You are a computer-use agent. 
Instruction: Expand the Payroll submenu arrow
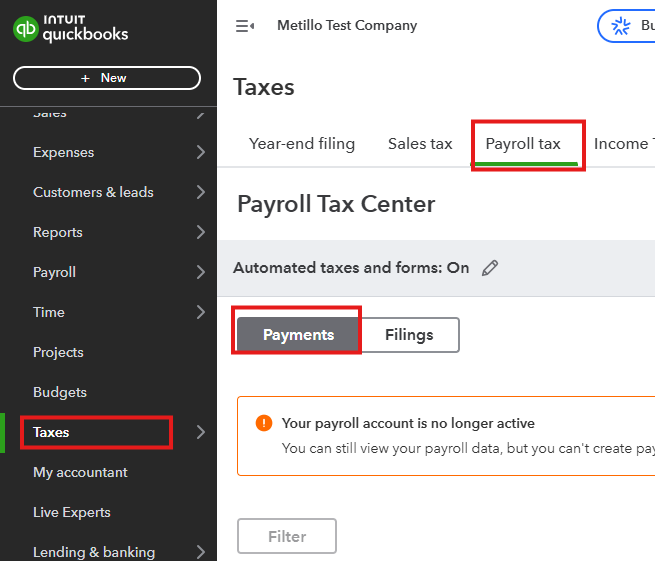tap(201, 272)
